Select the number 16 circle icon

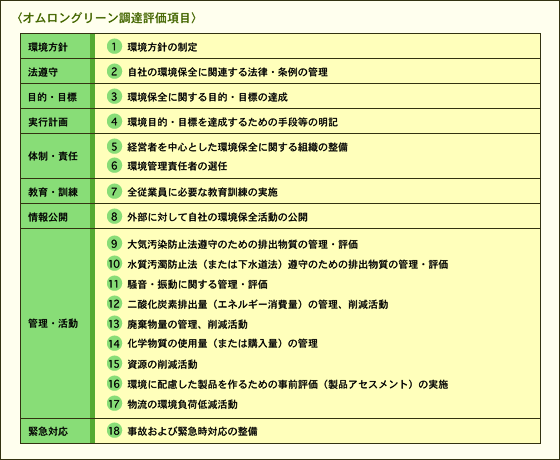coord(114,384)
